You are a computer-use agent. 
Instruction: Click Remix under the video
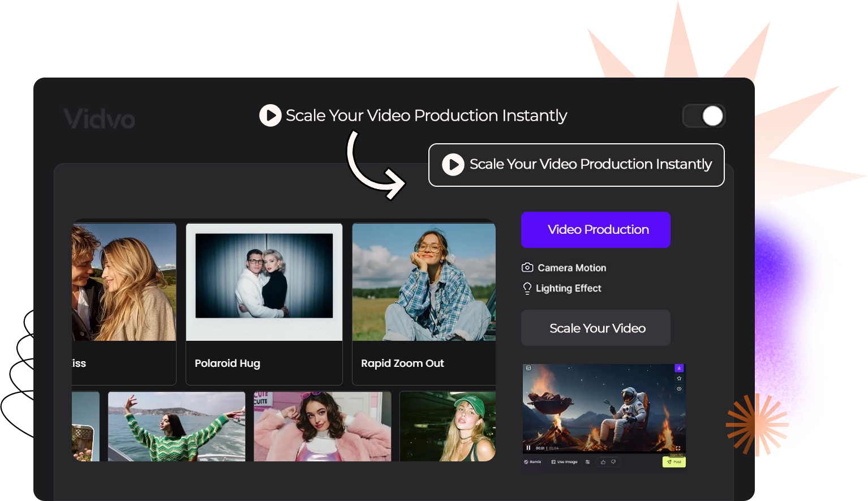[532, 462]
